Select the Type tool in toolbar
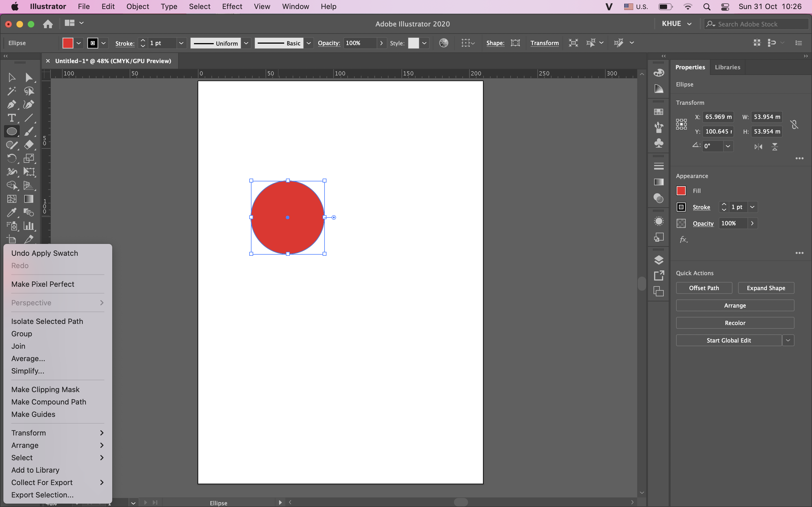 11,117
